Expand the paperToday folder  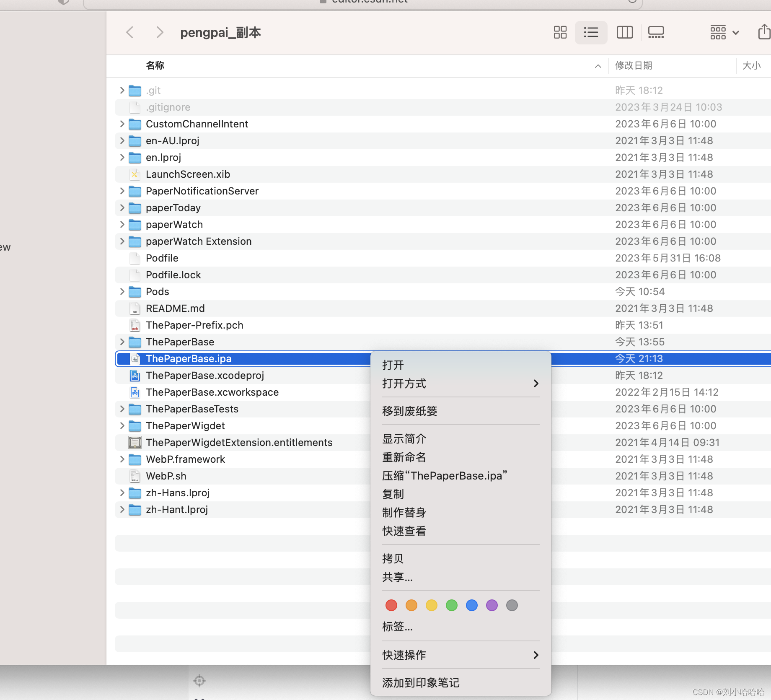tap(122, 207)
